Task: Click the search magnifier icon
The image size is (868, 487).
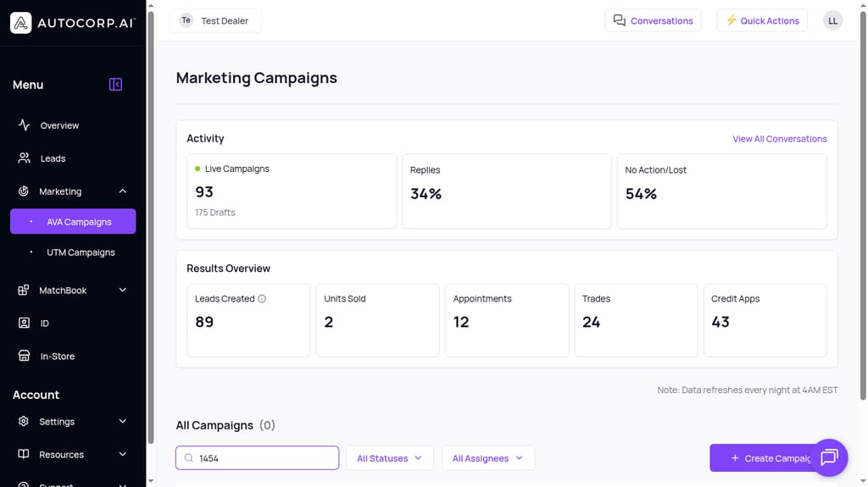Action: tap(189, 457)
